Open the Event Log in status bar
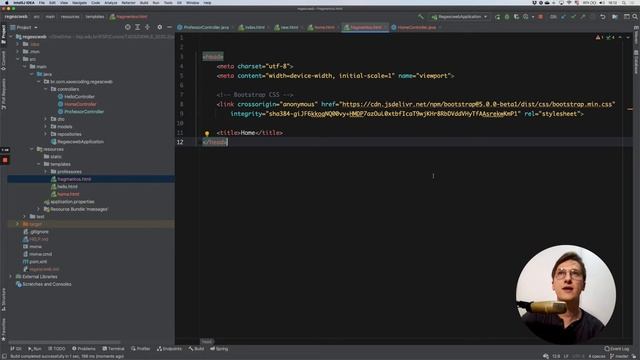640x360 pixels. pos(617,349)
